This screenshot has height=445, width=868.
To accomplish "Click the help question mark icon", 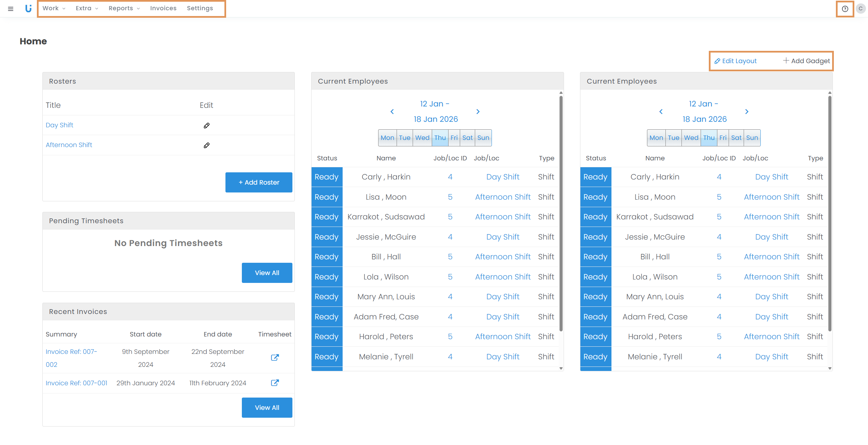I will 845,9.
